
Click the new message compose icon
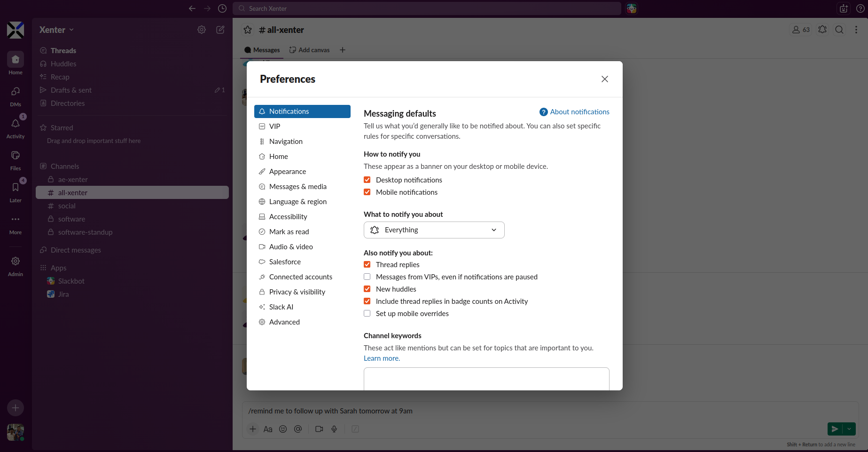pos(220,30)
